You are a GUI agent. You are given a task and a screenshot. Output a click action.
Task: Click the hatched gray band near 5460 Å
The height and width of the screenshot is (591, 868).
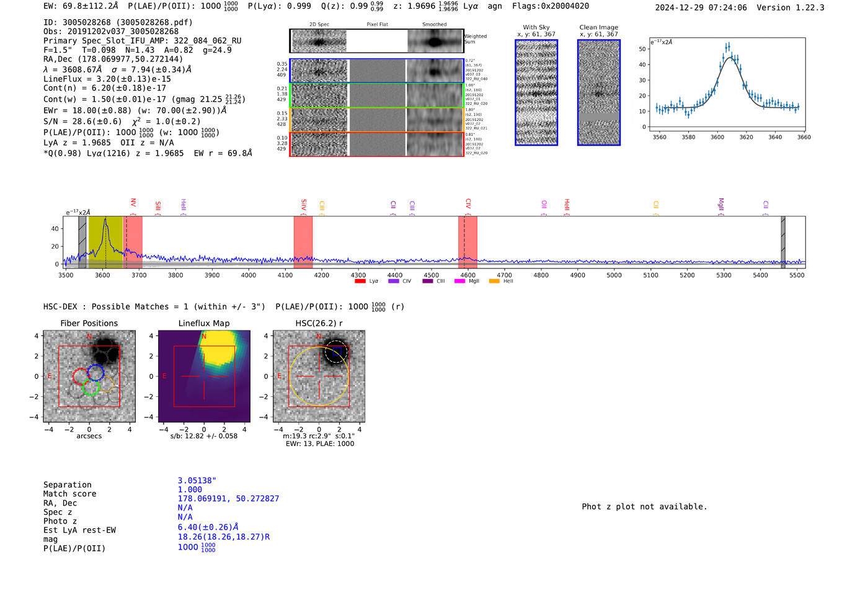point(783,242)
